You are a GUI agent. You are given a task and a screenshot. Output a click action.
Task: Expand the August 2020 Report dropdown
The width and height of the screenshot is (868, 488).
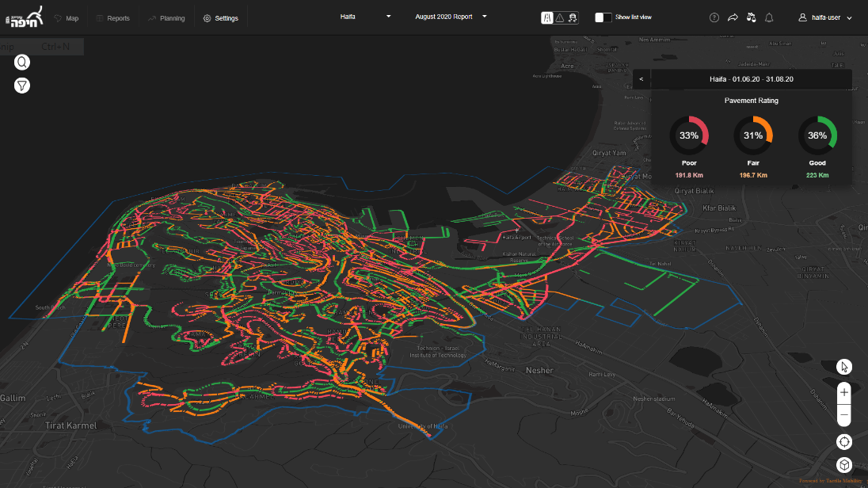coord(451,17)
